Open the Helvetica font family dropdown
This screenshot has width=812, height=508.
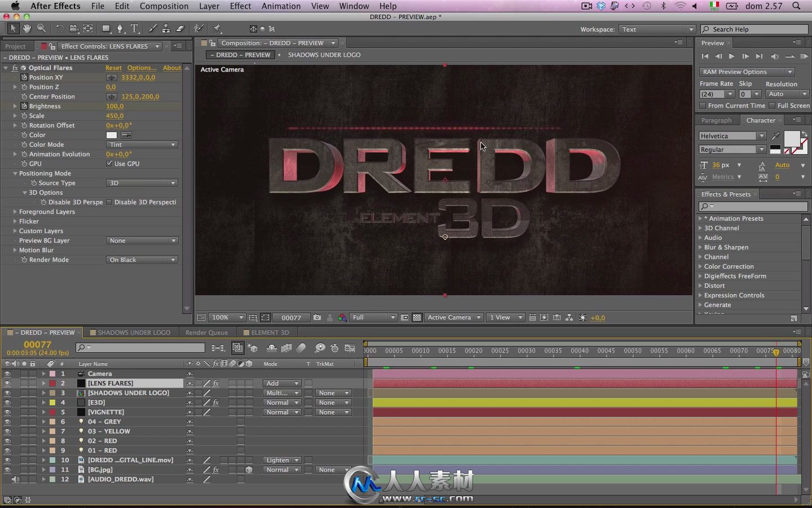tap(732, 136)
